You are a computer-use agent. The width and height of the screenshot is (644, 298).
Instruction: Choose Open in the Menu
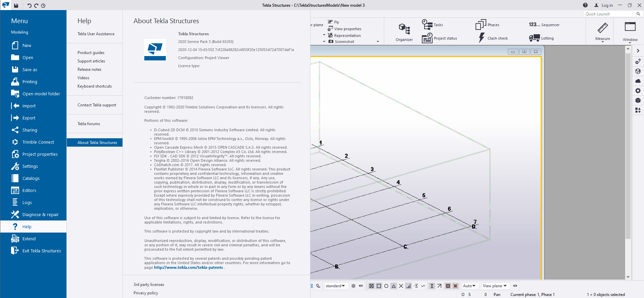(33, 57)
